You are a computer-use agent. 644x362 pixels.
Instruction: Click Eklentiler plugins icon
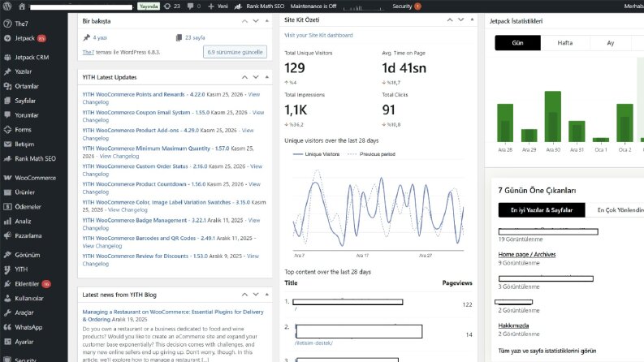[x=7, y=283]
